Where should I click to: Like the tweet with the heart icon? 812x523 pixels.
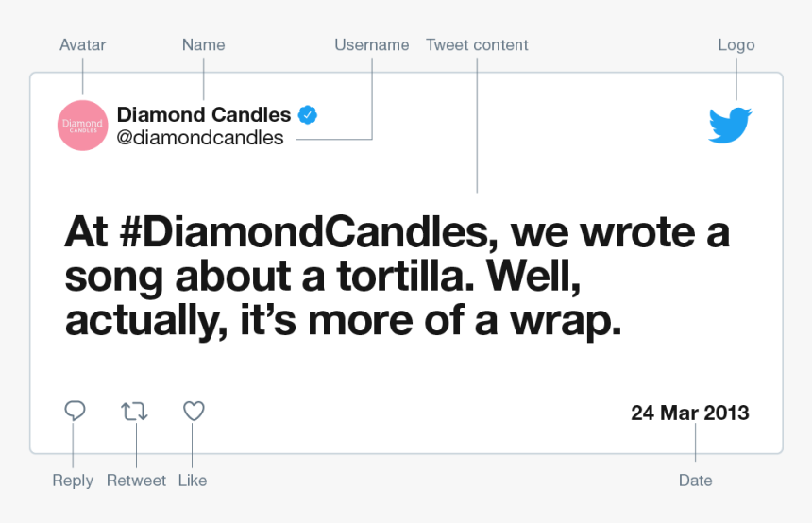click(194, 411)
